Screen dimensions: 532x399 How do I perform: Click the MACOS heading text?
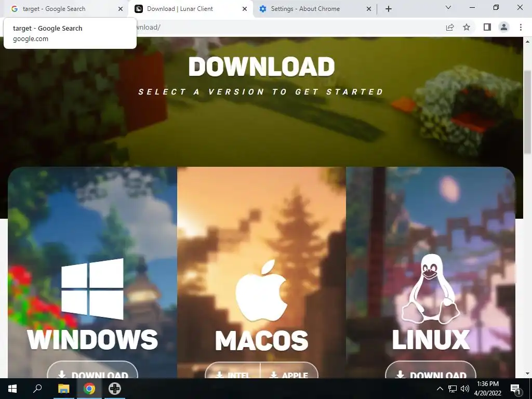262,340
